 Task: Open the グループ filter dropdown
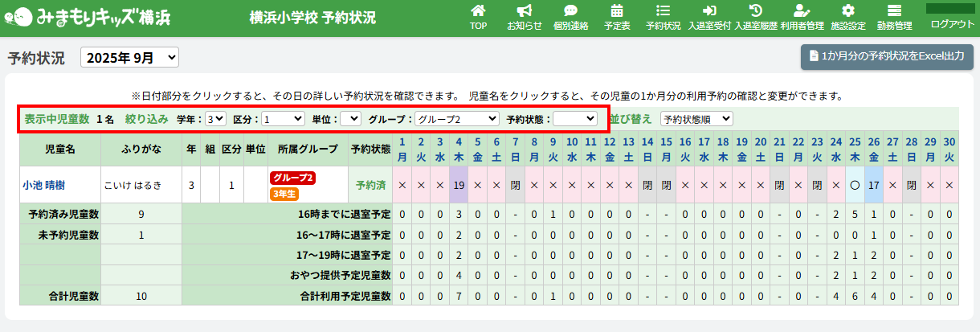(x=456, y=119)
